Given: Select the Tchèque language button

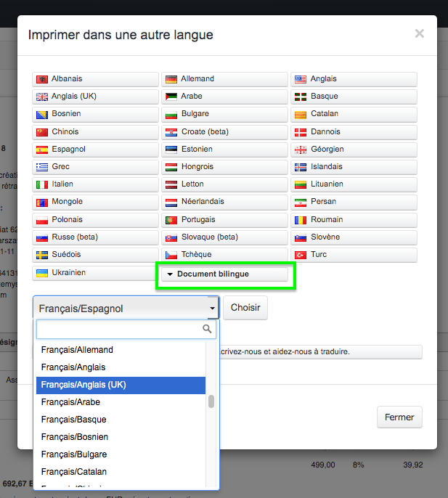Looking at the screenshot, I should 224,255.
